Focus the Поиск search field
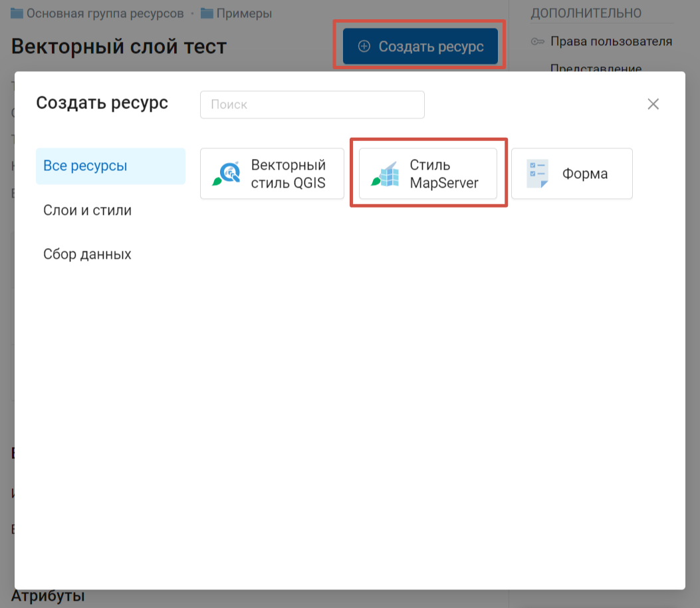Screen dimensions: 700x608 312,104
